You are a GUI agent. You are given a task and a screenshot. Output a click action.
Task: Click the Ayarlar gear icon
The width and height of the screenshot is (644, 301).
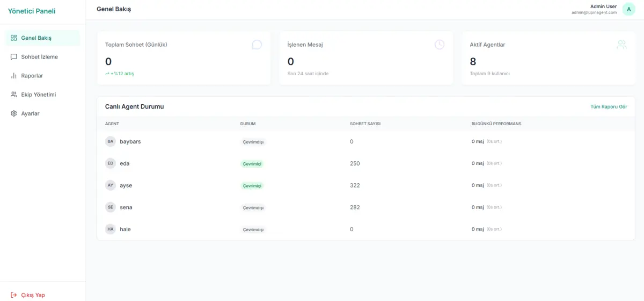click(x=14, y=113)
